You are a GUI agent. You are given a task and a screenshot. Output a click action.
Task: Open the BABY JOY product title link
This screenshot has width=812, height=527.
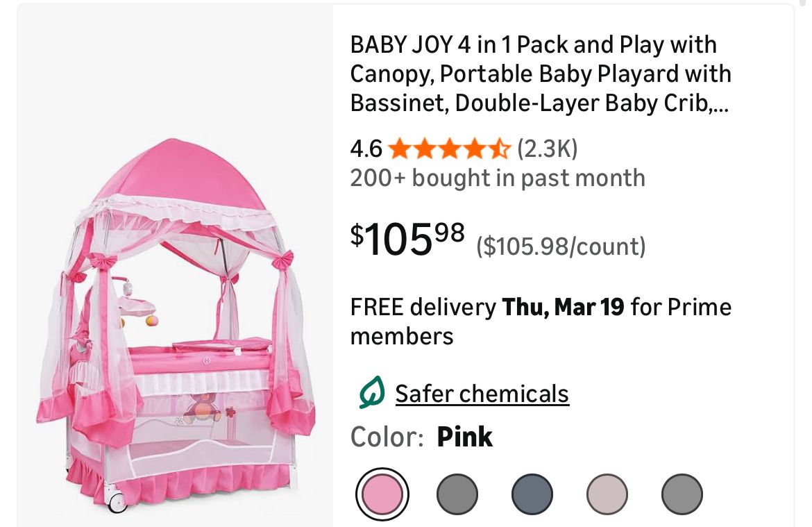[x=540, y=74]
